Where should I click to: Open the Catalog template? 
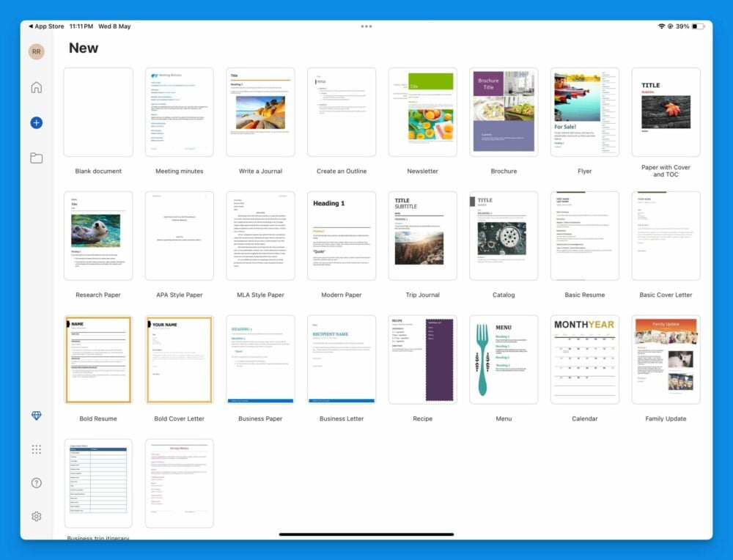pyautogui.click(x=504, y=236)
